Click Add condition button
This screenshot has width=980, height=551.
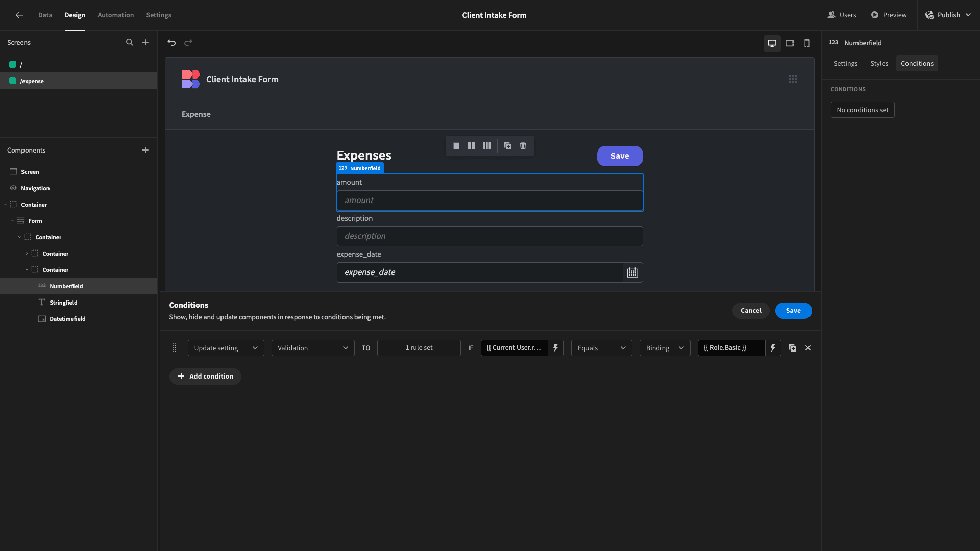tap(205, 377)
